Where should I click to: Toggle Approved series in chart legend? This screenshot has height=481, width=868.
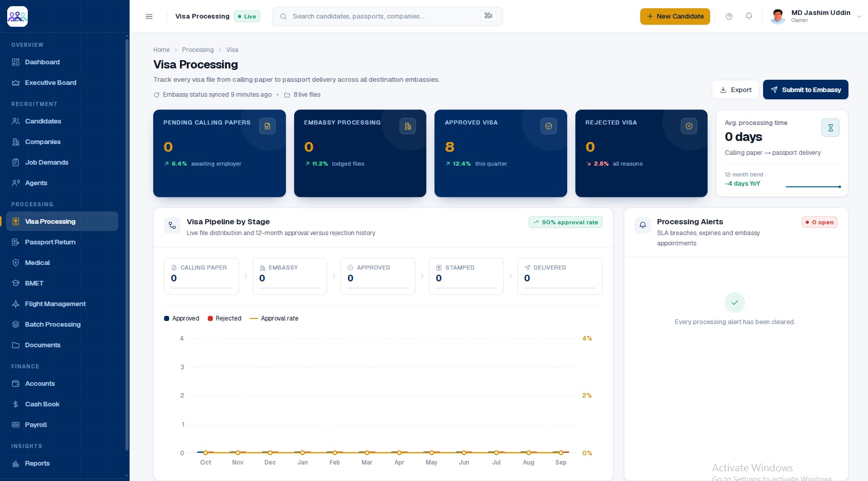pyautogui.click(x=182, y=318)
